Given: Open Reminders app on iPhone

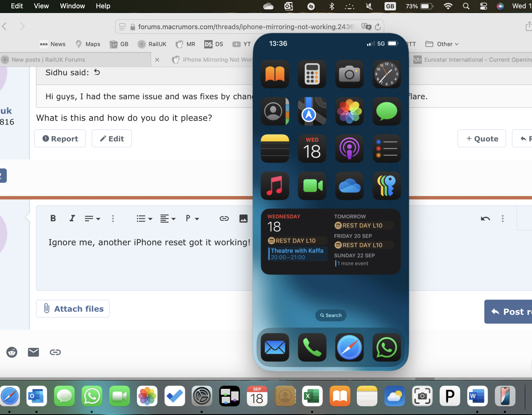Looking at the screenshot, I should [x=386, y=148].
